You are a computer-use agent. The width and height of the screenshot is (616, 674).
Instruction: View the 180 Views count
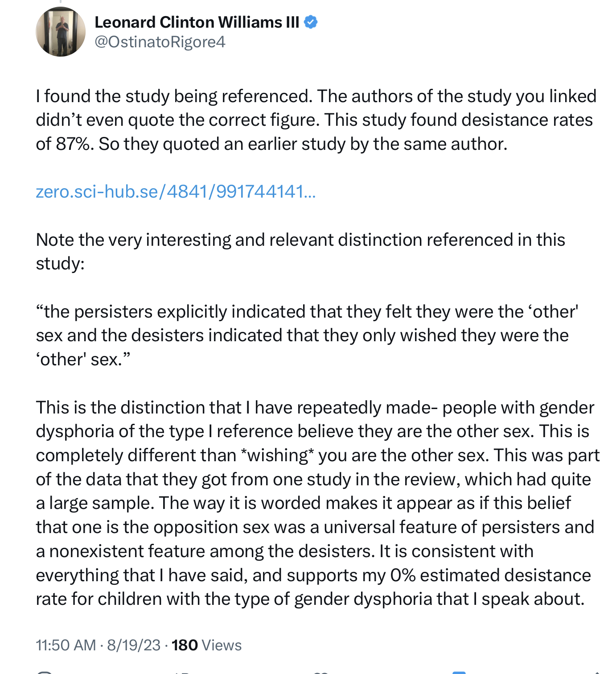(206, 645)
